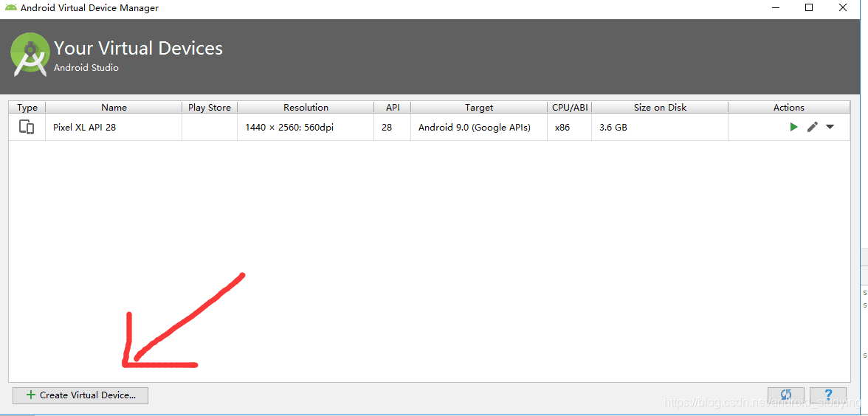The height and width of the screenshot is (416, 868).
Task: Sort by Target column header
Action: coord(479,108)
